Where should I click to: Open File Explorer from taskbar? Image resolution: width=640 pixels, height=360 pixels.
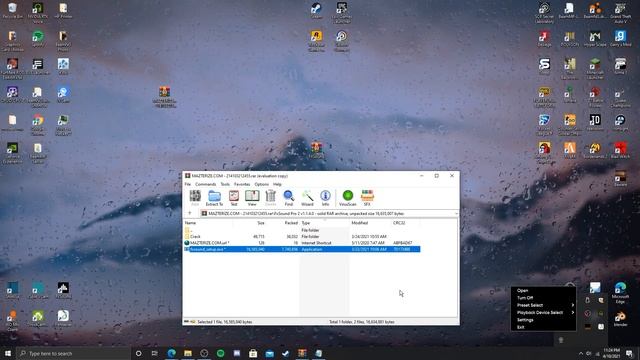click(188, 353)
